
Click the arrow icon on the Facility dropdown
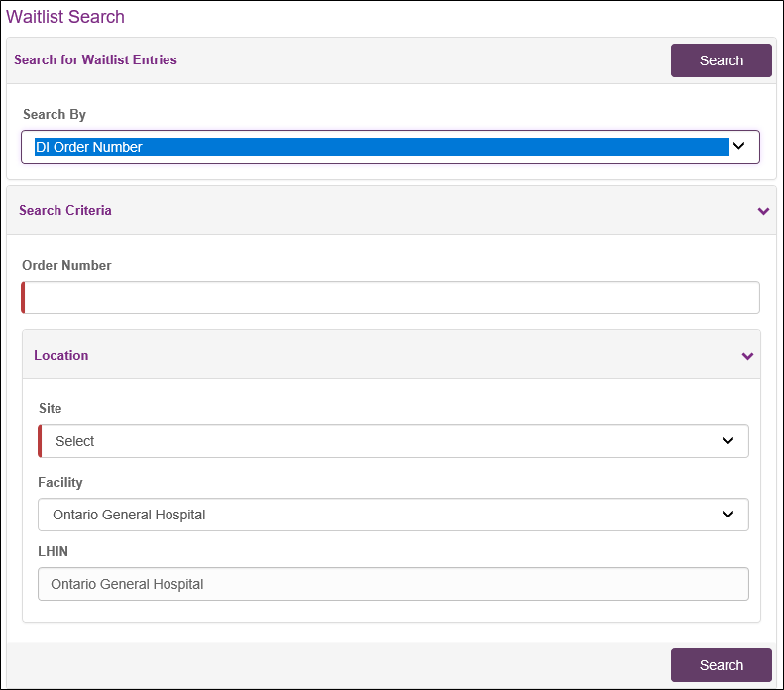728,515
